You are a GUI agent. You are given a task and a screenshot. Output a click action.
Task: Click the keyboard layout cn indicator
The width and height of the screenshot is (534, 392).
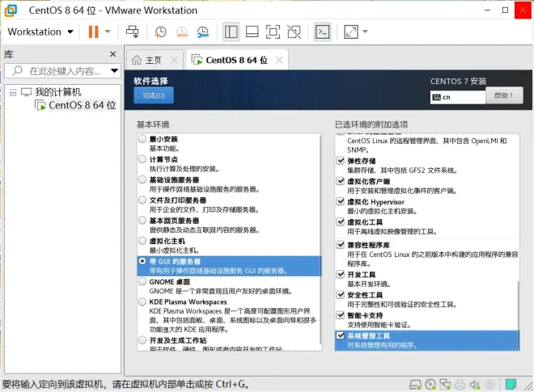click(x=457, y=97)
